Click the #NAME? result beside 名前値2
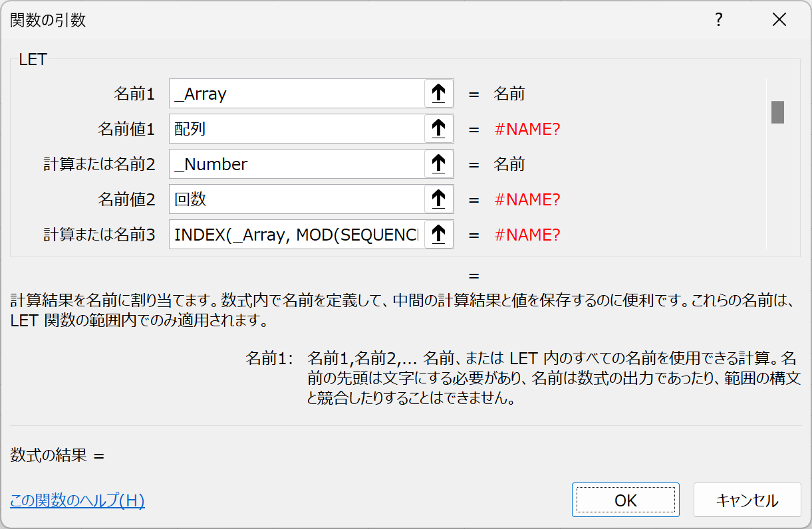The image size is (812, 529). tap(527, 200)
